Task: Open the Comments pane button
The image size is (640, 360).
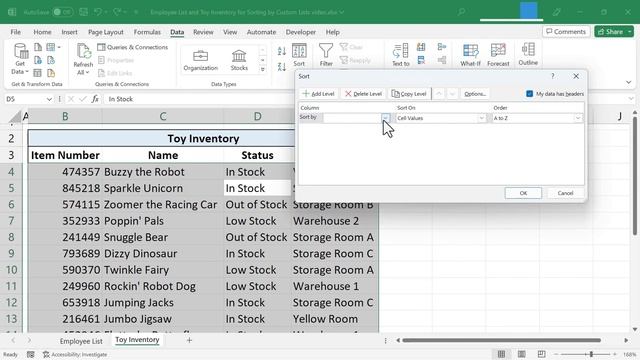Action: [566, 31]
